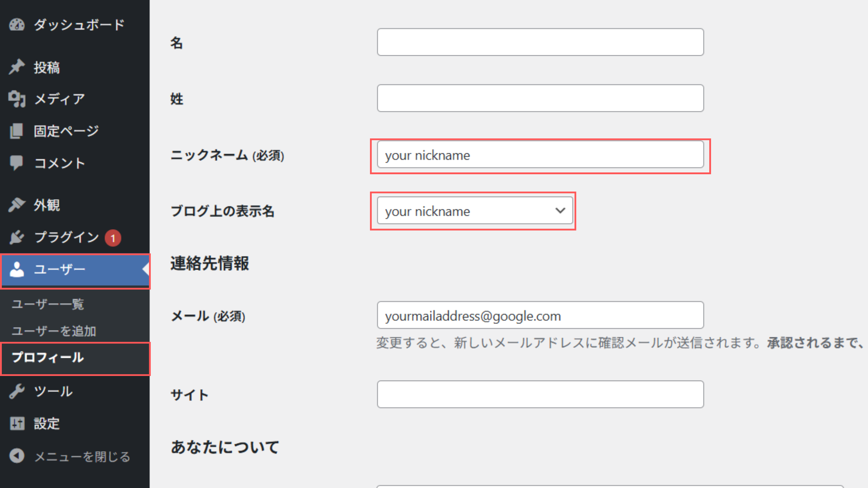The height and width of the screenshot is (488, 868).
Task: Click the 姓 (last name) input box
Action: tap(540, 98)
